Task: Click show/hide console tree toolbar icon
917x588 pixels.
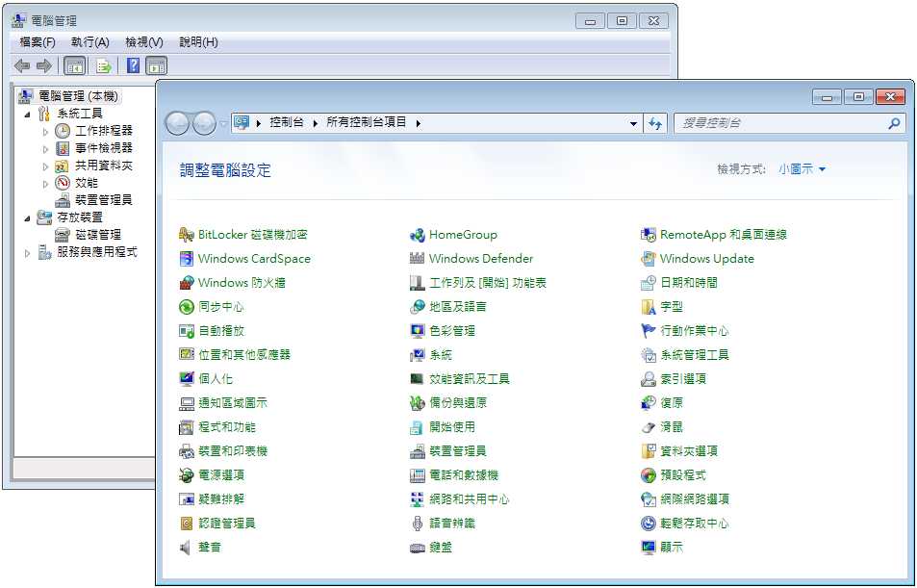Action: pos(74,65)
